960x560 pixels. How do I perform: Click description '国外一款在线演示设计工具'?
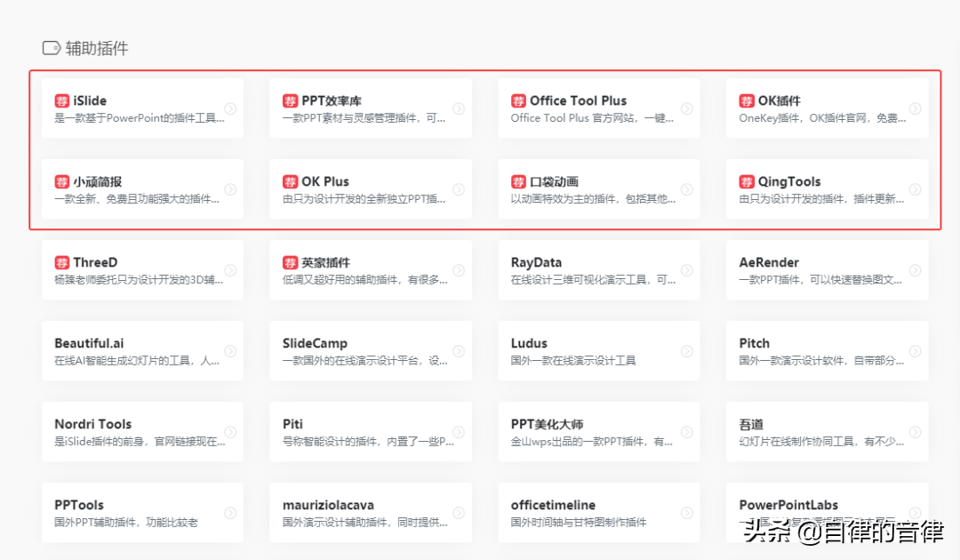tap(573, 361)
